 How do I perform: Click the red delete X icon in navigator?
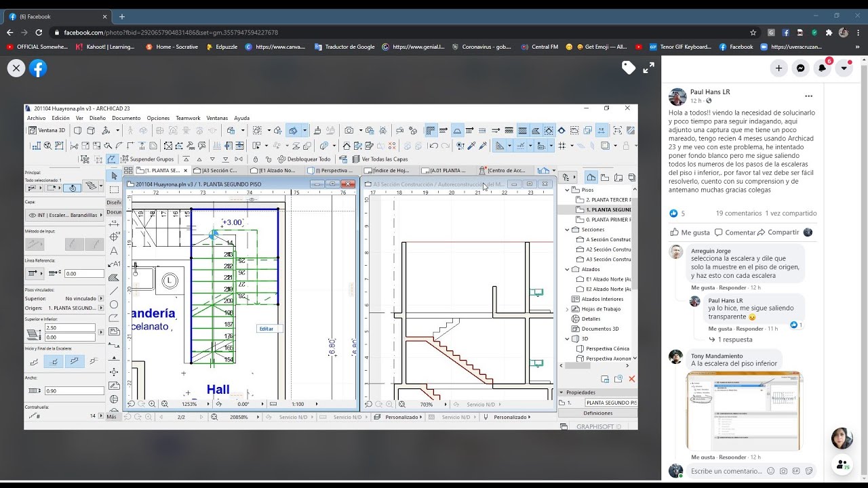coord(631,379)
